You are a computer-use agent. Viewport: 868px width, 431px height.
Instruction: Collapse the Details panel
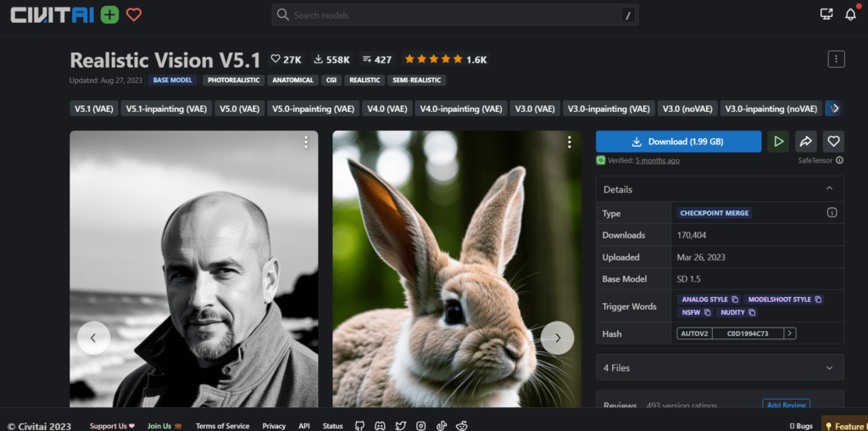829,189
